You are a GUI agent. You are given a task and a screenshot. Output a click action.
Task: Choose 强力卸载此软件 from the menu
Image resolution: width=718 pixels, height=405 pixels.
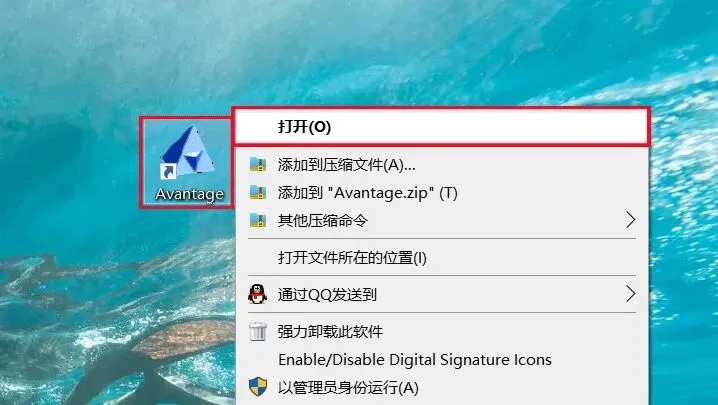coord(442,331)
